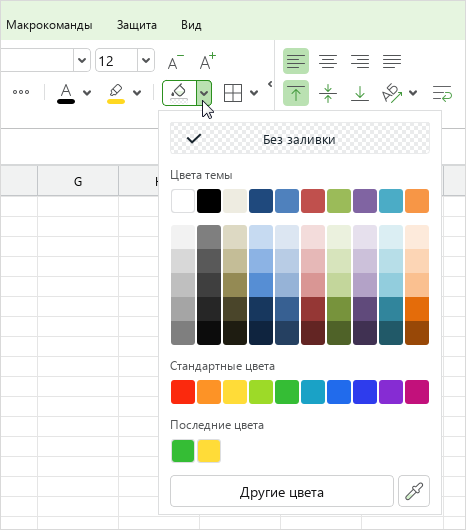Toggle align text left

296,61
